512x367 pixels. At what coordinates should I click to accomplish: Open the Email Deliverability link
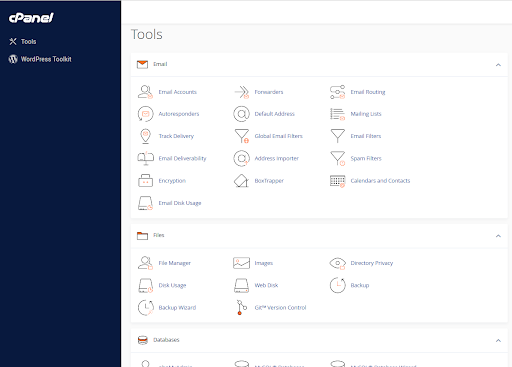[x=182, y=158]
